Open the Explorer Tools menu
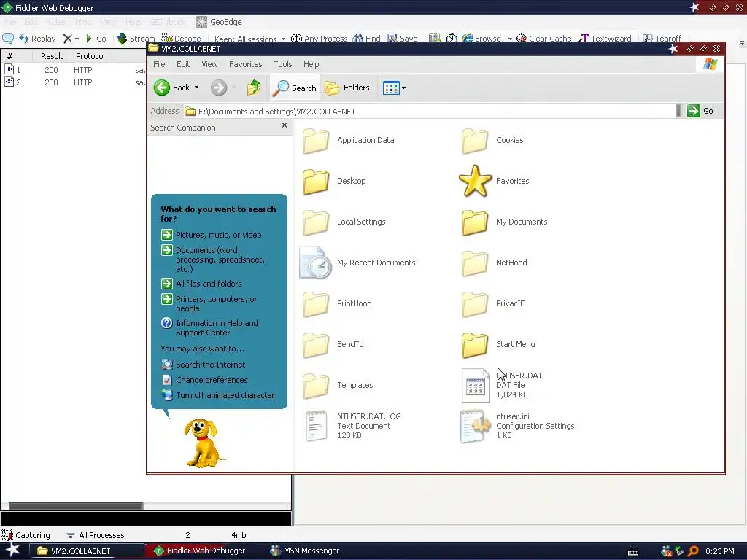 tap(282, 64)
